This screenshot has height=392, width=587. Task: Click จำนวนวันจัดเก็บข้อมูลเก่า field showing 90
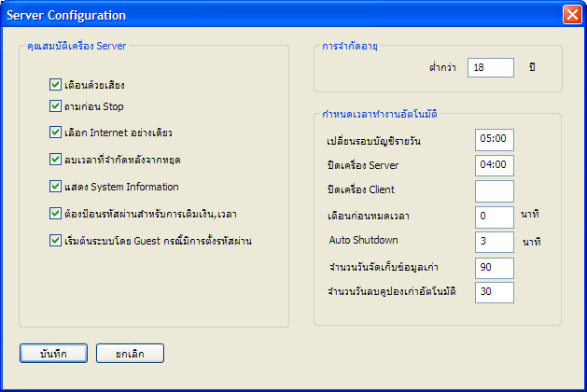point(495,268)
